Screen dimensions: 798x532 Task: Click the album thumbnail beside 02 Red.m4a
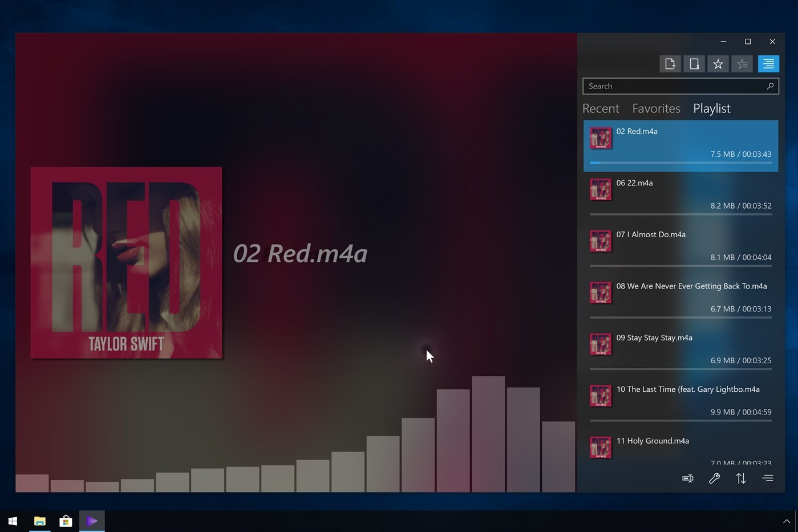[601, 138]
